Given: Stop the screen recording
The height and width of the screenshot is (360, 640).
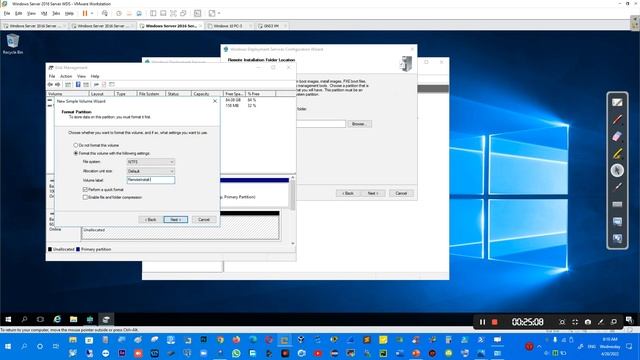Looking at the screenshot, I should click(x=495, y=322).
